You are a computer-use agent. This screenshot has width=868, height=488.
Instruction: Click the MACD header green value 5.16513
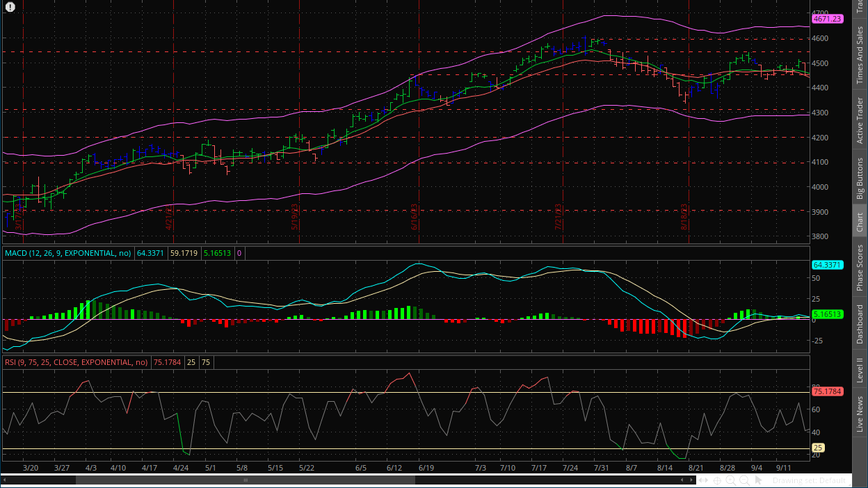click(x=218, y=254)
